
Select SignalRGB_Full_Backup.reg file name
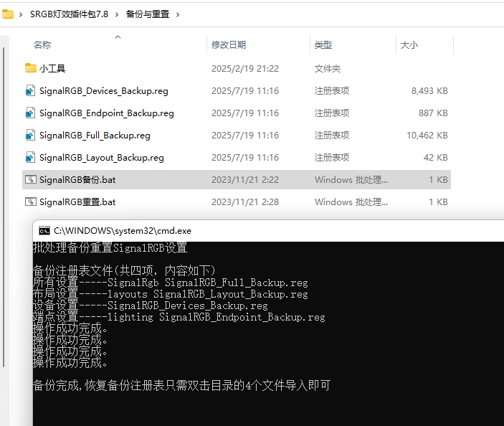[x=95, y=136]
